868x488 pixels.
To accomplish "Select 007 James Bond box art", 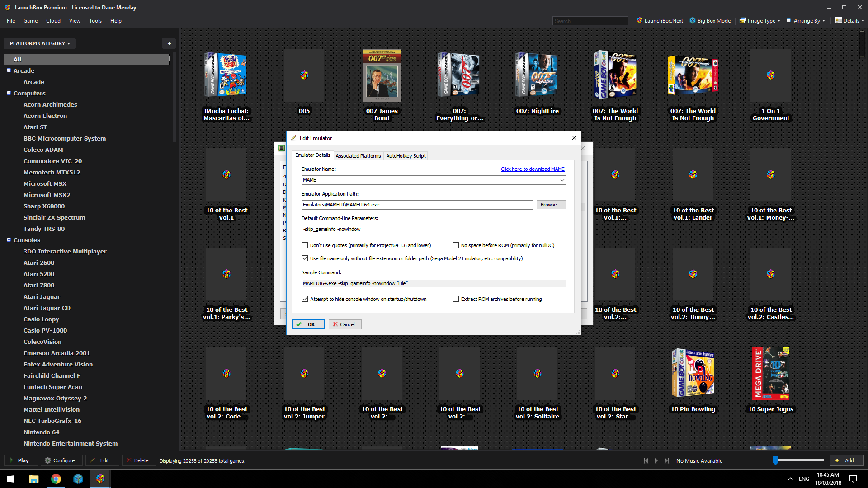I will tap(382, 75).
